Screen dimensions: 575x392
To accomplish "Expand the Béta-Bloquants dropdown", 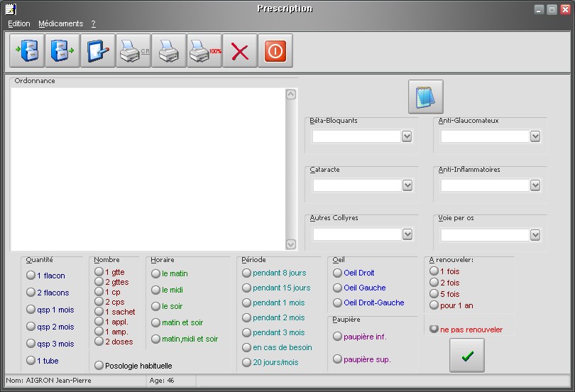I will coord(407,136).
